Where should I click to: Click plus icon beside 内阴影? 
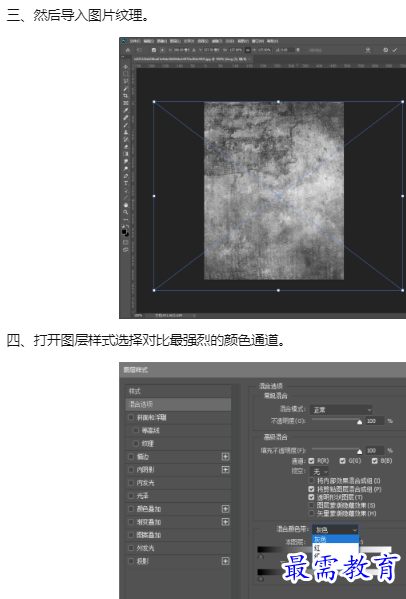point(225,469)
